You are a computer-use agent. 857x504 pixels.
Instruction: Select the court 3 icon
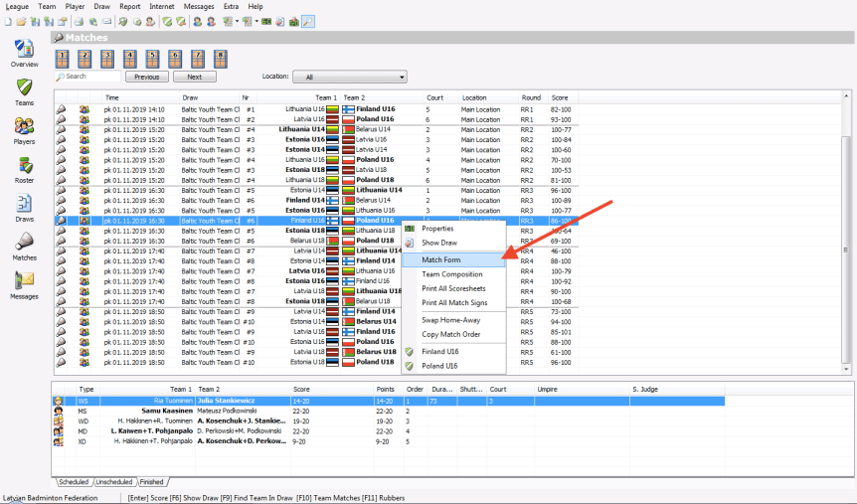[x=107, y=59]
